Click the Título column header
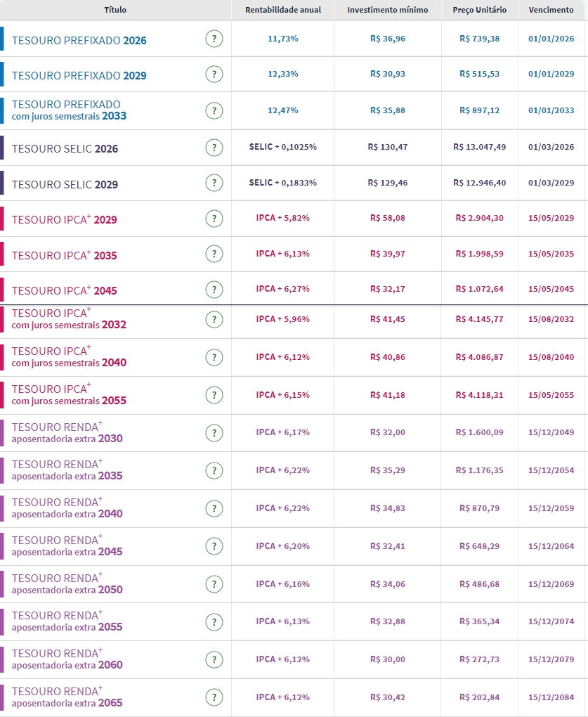The height and width of the screenshot is (717, 588). (x=115, y=10)
